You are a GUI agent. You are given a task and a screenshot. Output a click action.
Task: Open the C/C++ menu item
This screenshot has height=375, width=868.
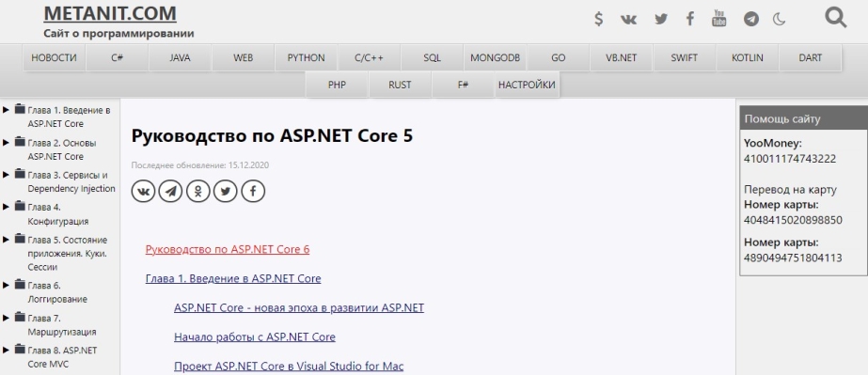point(370,57)
